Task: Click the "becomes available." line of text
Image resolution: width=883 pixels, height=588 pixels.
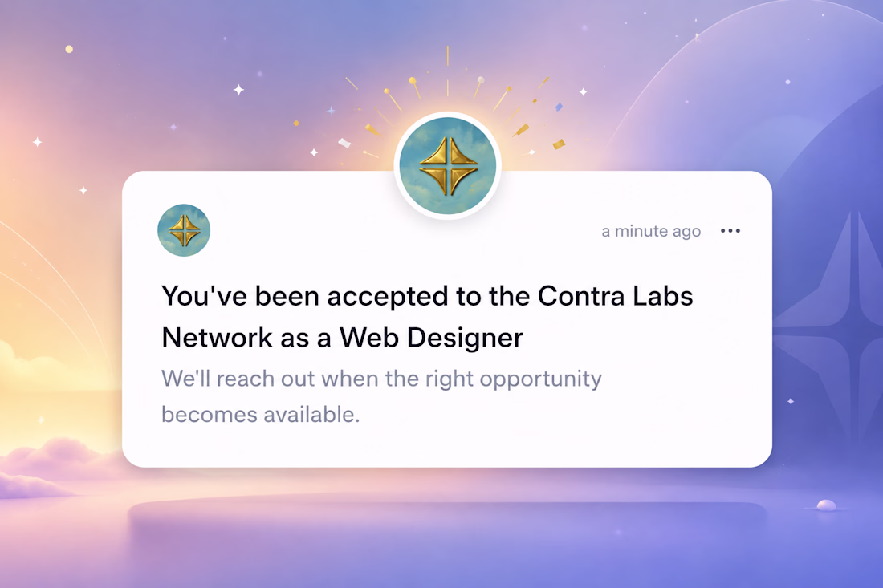Action: (x=260, y=415)
